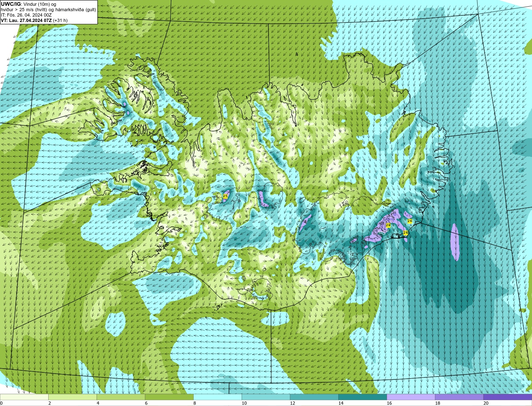Click the legend tick label '4'
The image size is (532, 406).
[x=98, y=403]
